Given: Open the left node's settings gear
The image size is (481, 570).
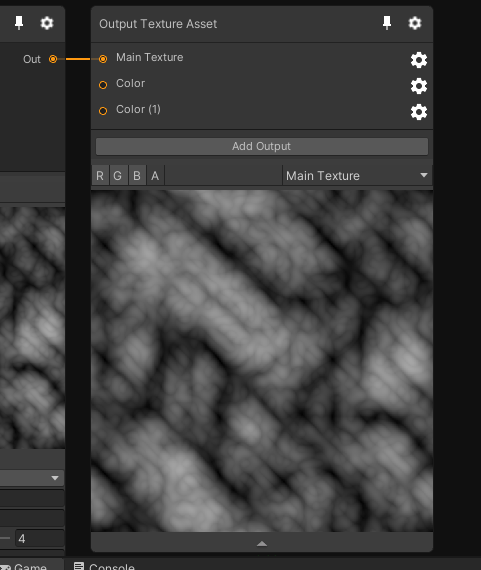Looking at the screenshot, I should [x=47, y=23].
